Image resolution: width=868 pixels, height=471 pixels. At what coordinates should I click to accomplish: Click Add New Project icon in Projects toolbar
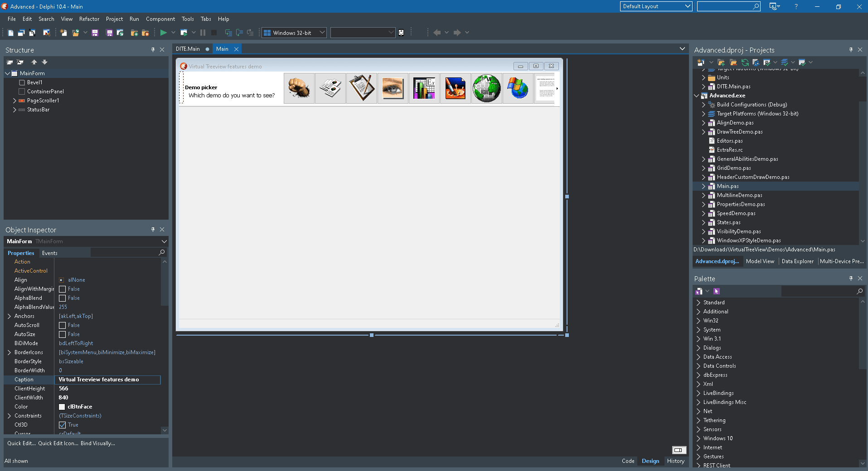tap(701, 62)
